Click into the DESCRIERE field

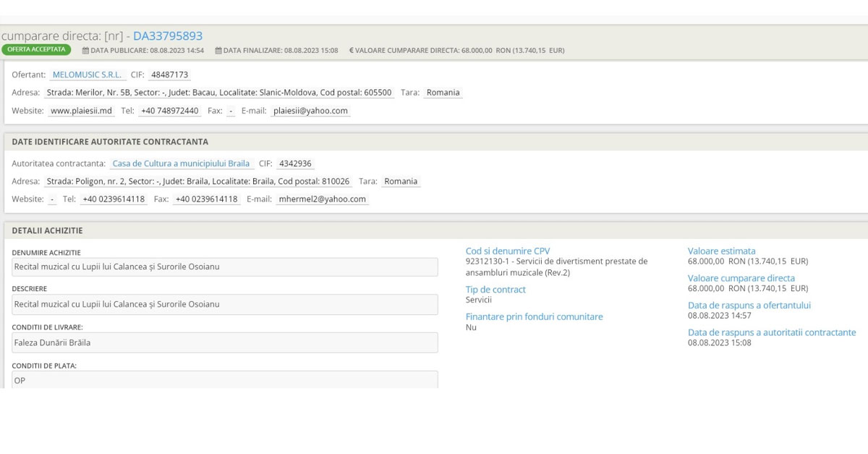pyautogui.click(x=224, y=304)
